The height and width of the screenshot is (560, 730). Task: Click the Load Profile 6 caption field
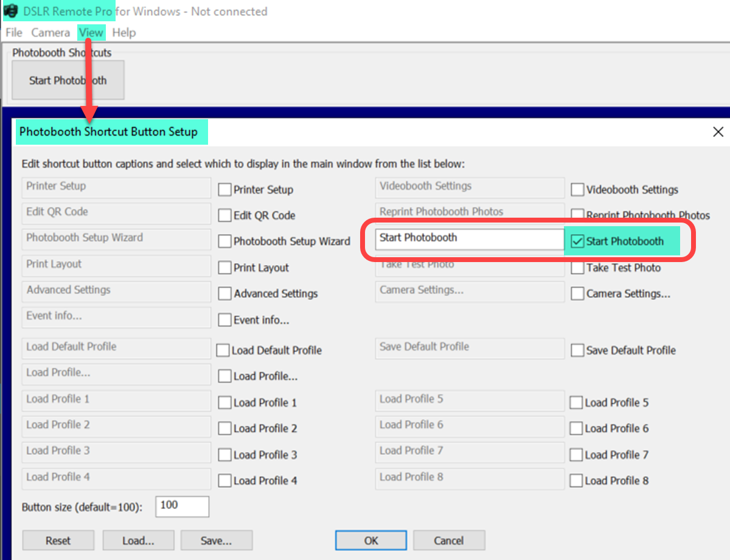click(x=470, y=426)
